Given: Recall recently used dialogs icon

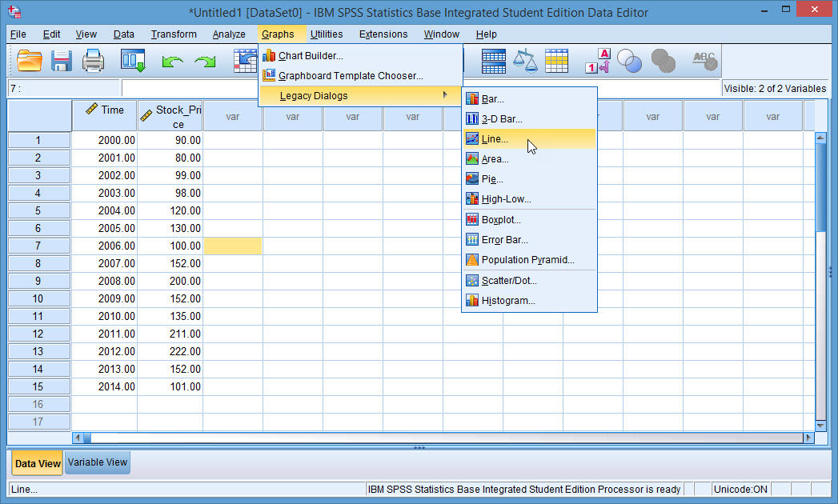Looking at the screenshot, I should [133, 60].
